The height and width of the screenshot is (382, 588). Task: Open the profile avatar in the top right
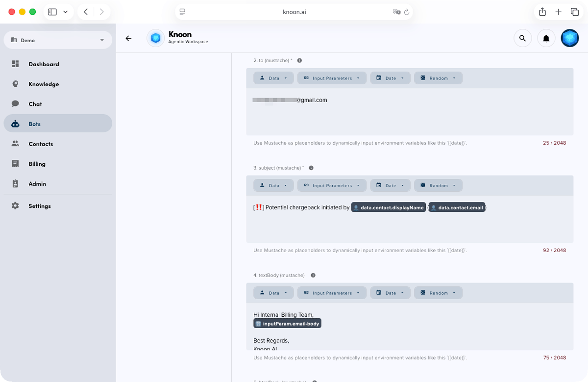pyautogui.click(x=569, y=38)
